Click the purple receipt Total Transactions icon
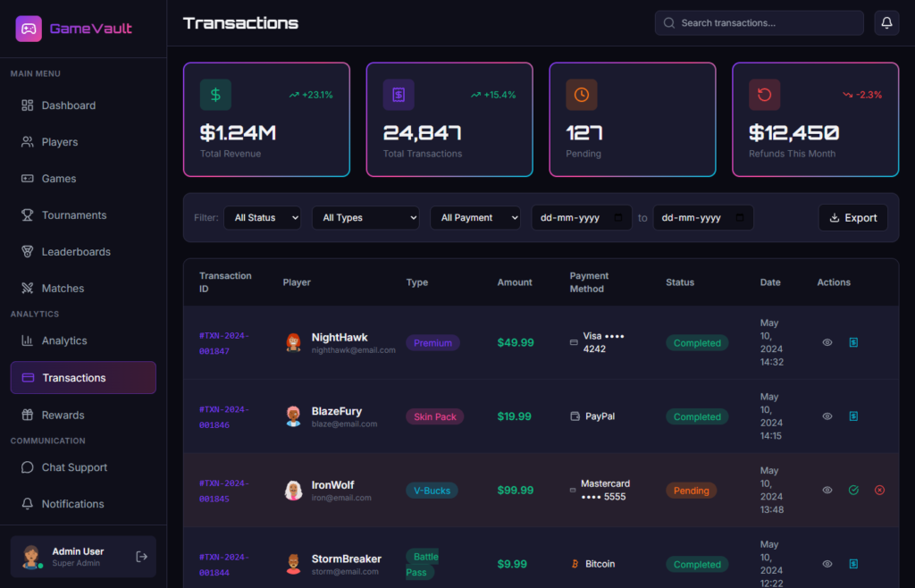915x588 pixels. 399,95
